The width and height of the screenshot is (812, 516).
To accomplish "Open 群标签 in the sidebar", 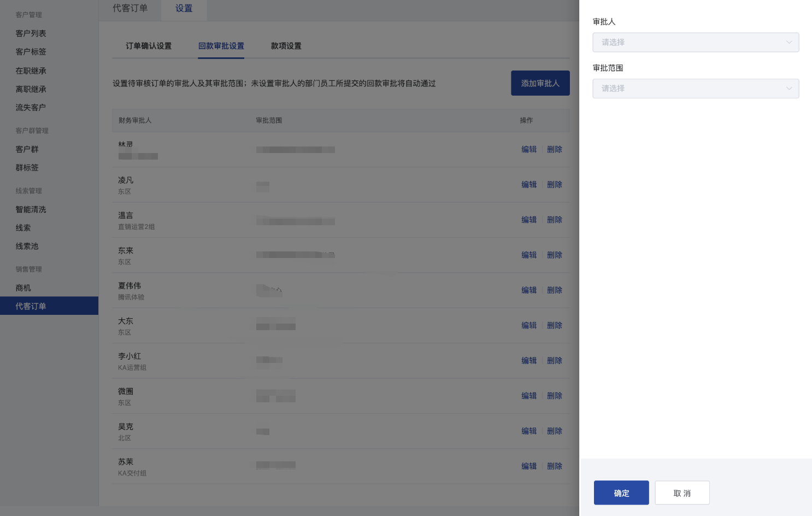I will coord(27,168).
